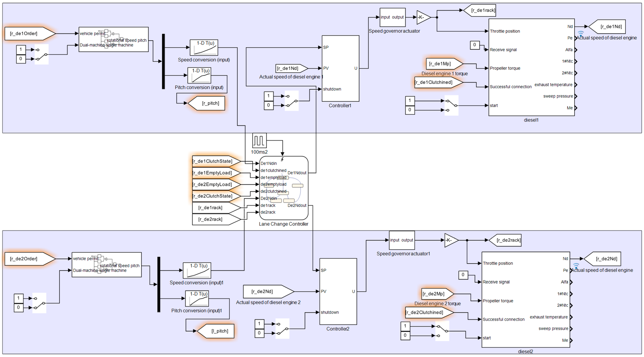
Task: Flip the switch feeding top Dual-machine single machine input
Action: [41, 54]
